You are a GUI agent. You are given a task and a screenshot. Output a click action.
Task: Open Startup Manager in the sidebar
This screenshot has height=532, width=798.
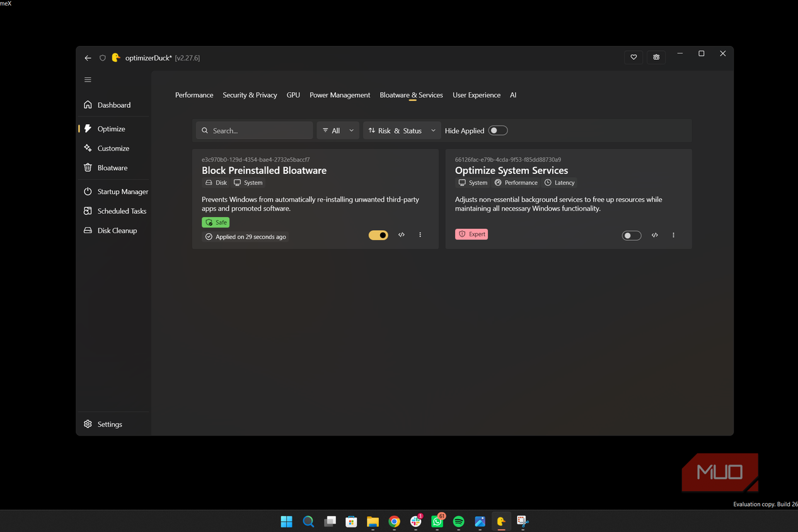pyautogui.click(x=113, y=192)
